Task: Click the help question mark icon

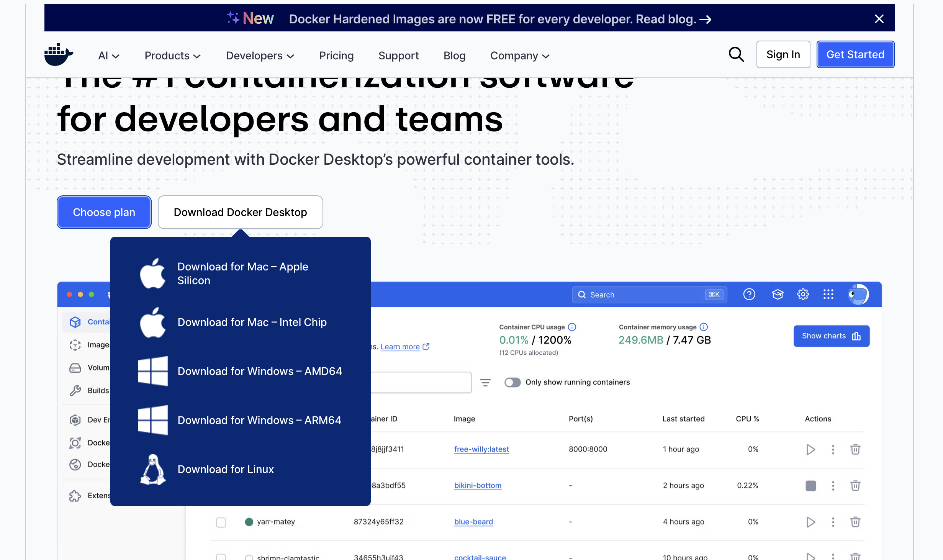Action: click(x=749, y=294)
